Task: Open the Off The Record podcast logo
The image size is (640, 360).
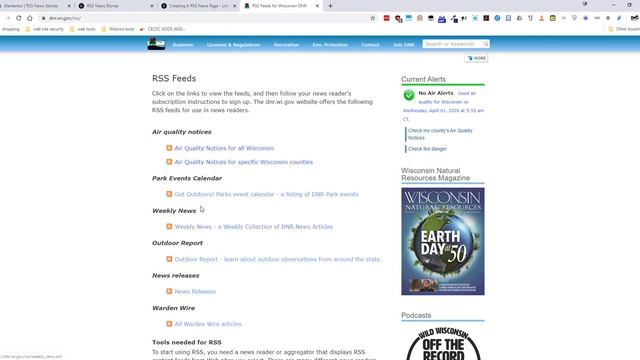Action: pos(443,343)
